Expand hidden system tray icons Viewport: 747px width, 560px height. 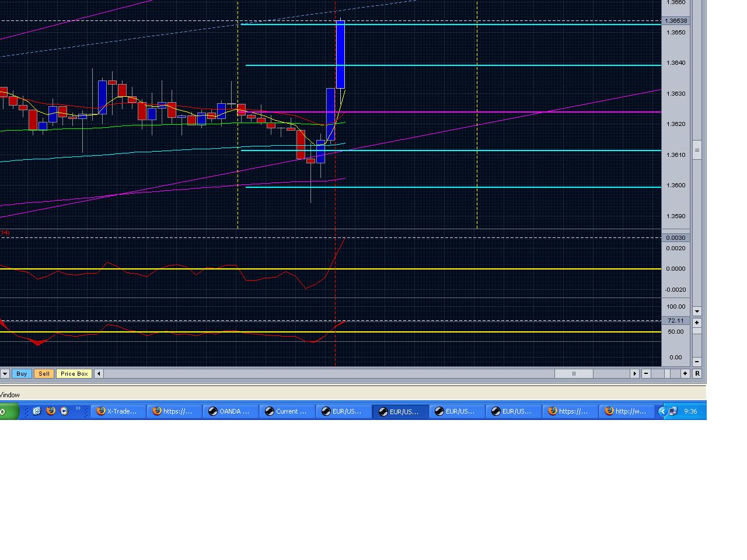662,411
